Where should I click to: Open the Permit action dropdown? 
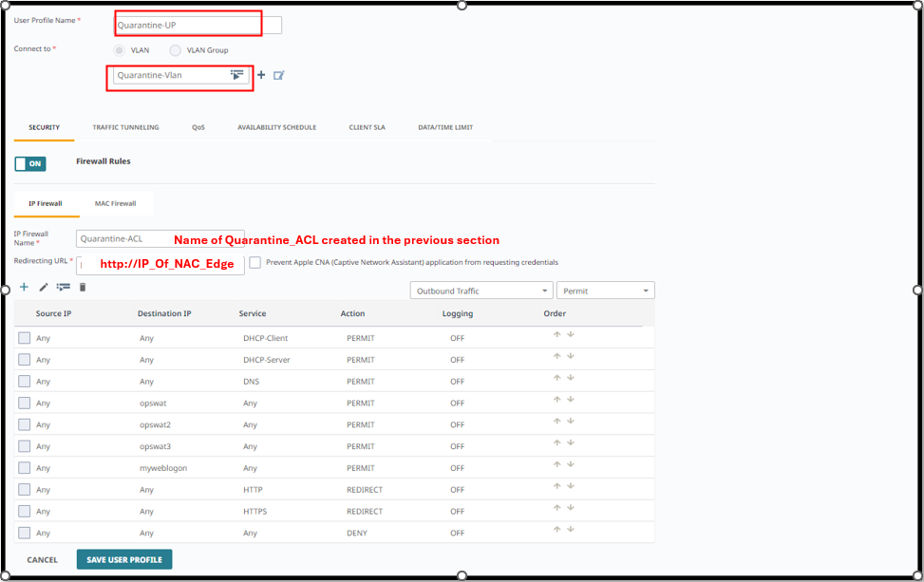(x=605, y=291)
